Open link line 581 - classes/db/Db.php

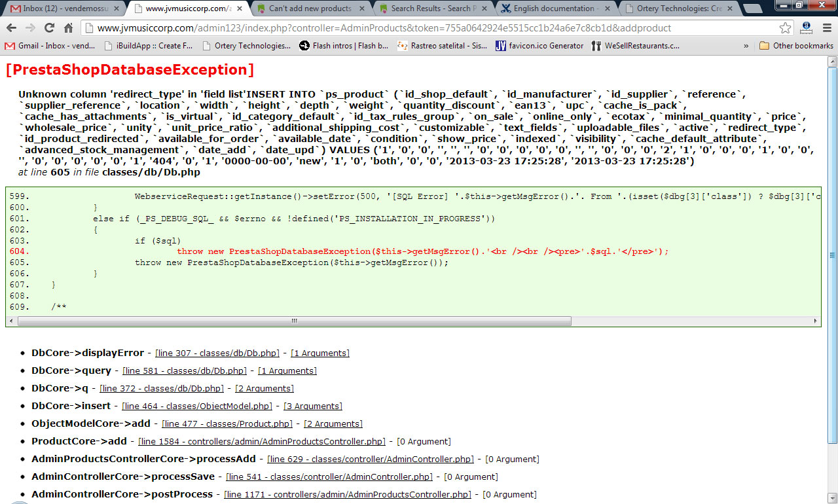coord(184,371)
